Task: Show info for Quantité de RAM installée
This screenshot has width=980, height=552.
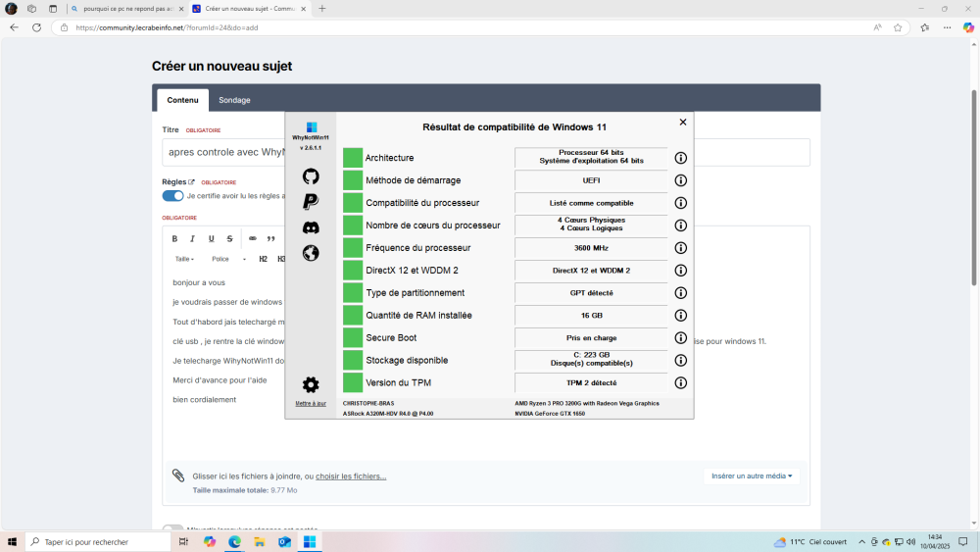Action: (681, 315)
